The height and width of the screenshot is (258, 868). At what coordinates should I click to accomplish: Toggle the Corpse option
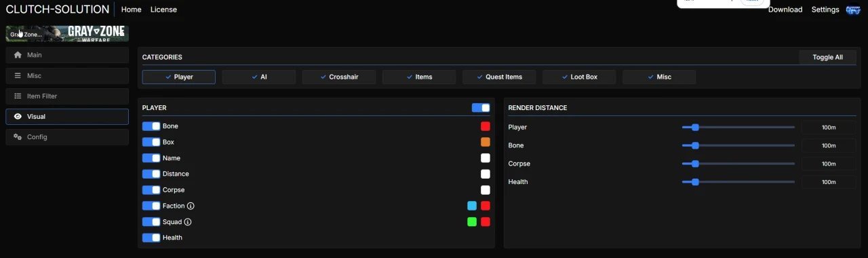pyautogui.click(x=151, y=190)
